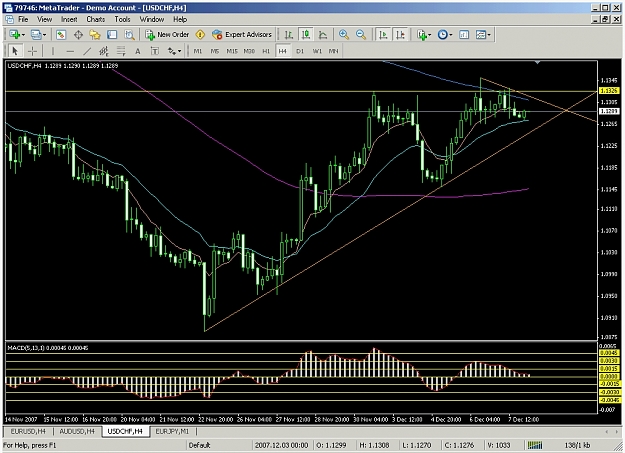The width and height of the screenshot is (625, 453).
Task: Switch to the AUDUSD,H4 chart tab
Action: click(x=77, y=431)
